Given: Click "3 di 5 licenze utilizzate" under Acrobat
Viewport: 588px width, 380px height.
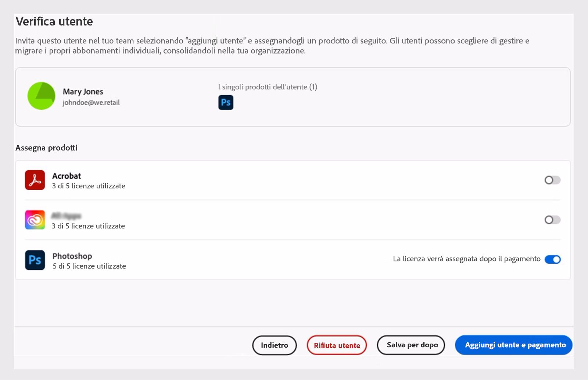Looking at the screenshot, I should click(89, 186).
